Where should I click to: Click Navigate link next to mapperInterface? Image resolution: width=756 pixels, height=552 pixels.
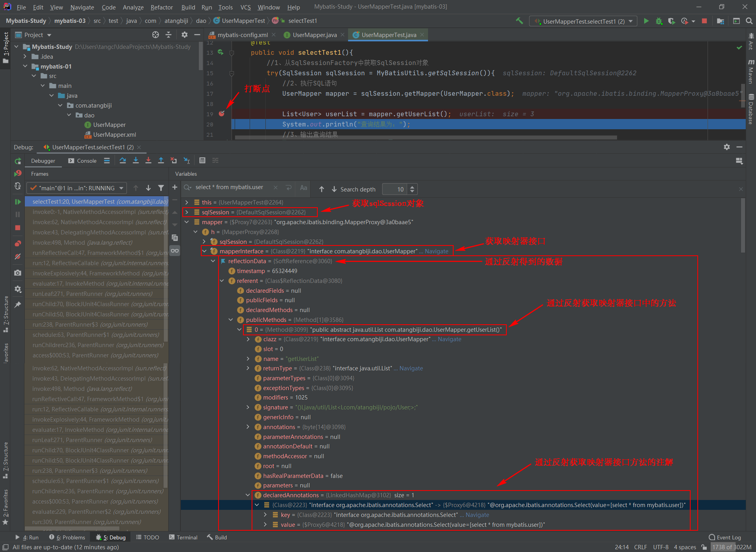pos(436,251)
